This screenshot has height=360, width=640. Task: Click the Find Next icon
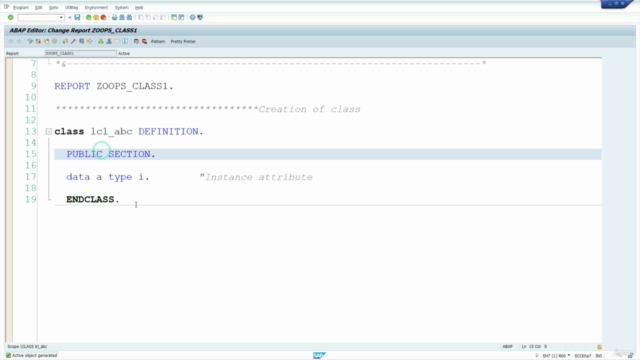(129, 18)
